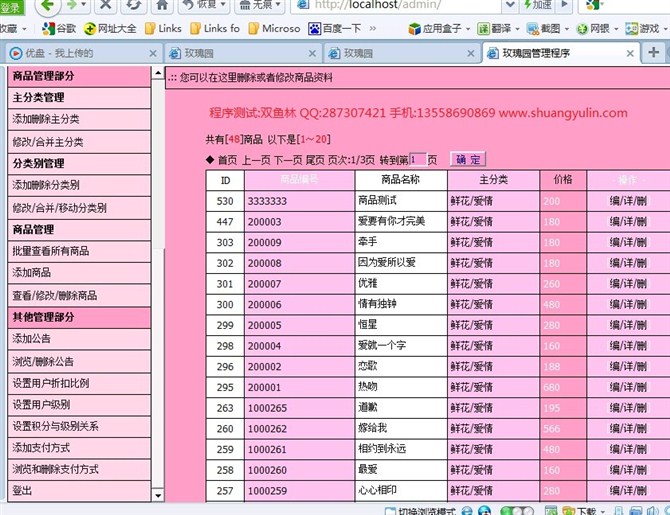
Task: Go back with the browser back arrow
Action: tap(47, 5)
